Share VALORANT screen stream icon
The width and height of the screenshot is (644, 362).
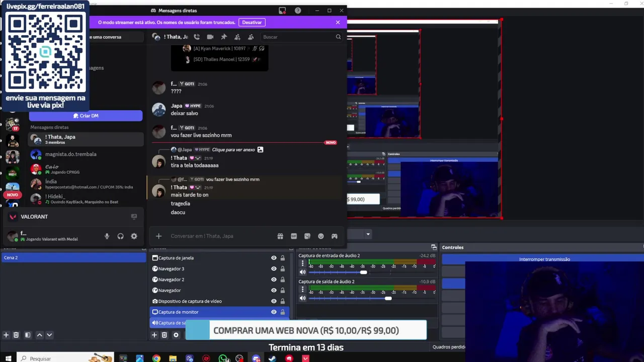134,217
